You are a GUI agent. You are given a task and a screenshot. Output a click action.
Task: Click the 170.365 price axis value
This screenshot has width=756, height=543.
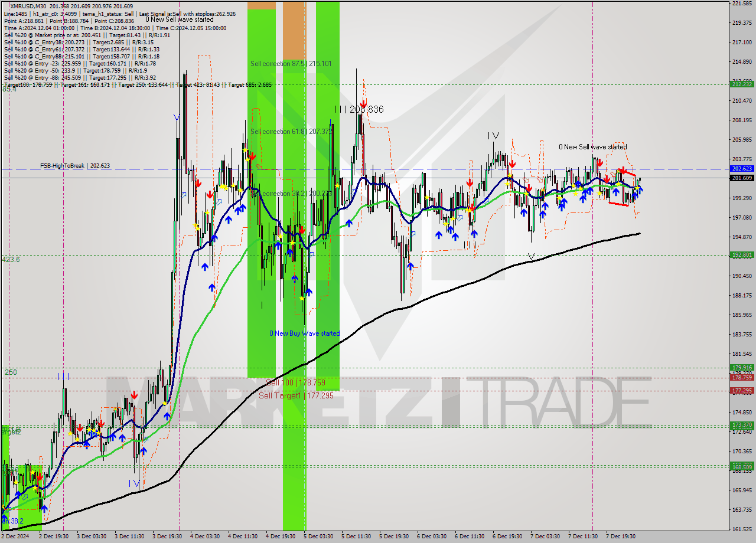(741, 452)
